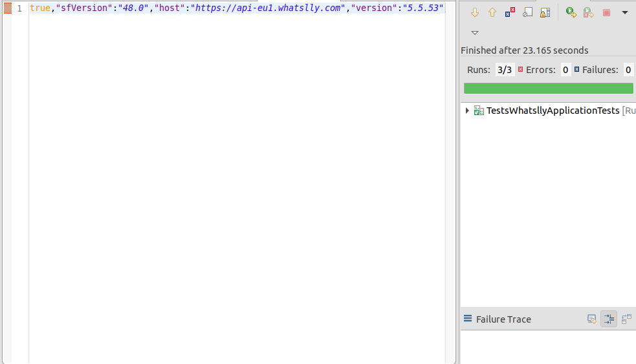Click the green JUnit progress bar
Screen dimensions: 636x364
click(x=549, y=88)
